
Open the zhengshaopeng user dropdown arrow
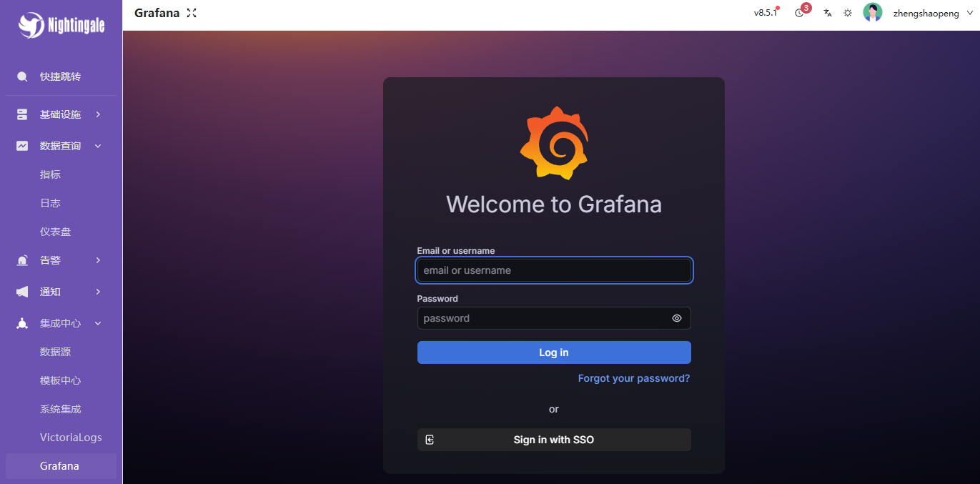click(x=969, y=13)
